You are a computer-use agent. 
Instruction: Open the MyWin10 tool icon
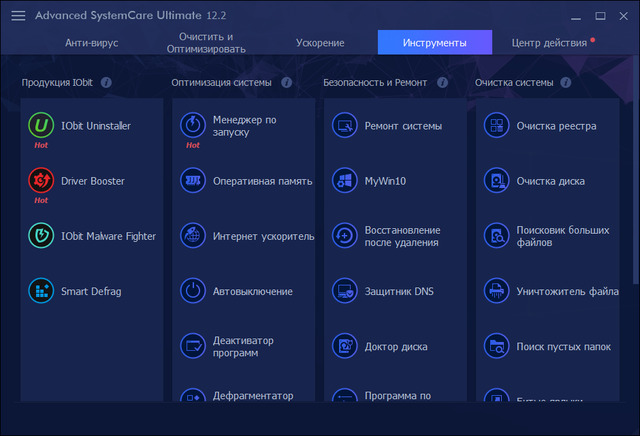[x=345, y=181]
